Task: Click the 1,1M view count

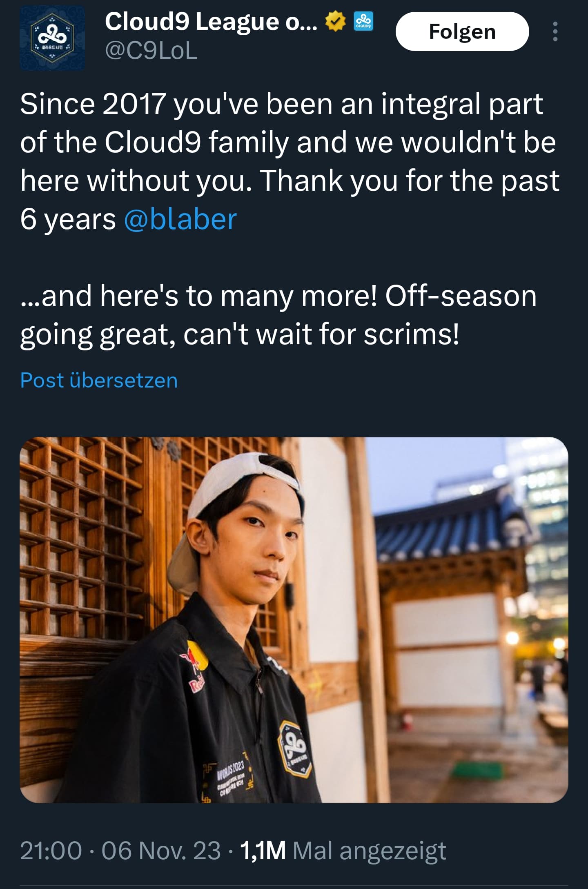Action: coord(263,851)
